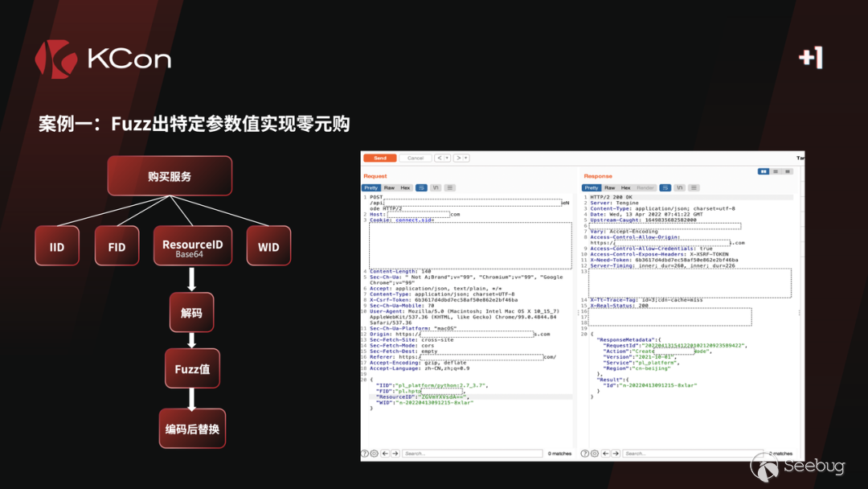
Task: Open Request search settings gear
Action: [375, 454]
